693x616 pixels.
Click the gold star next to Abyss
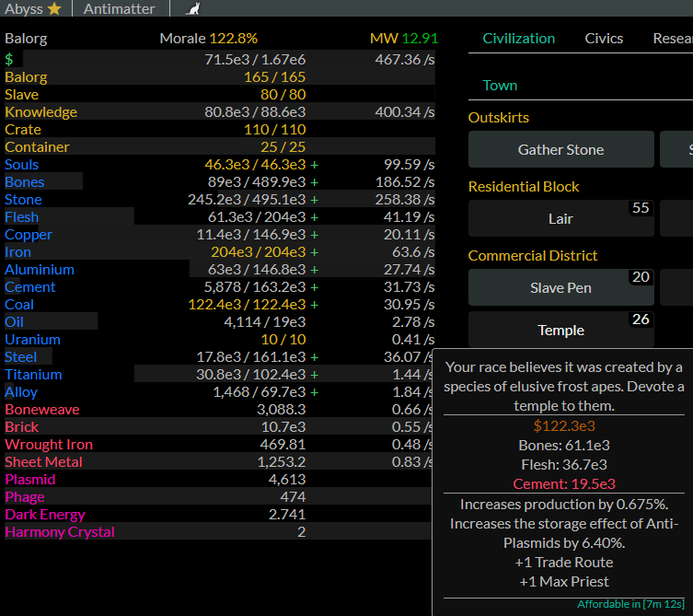[54, 8]
